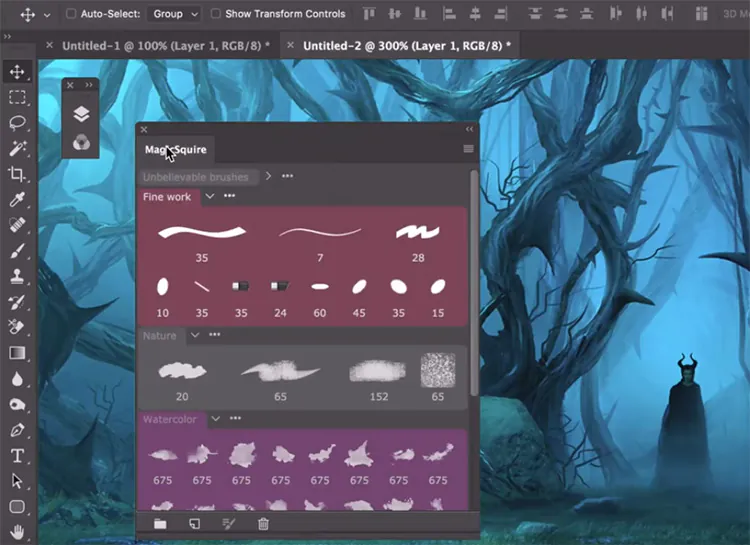Expand the Unbelievable brushes group arrow
This screenshot has height=545, width=750.
tap(268, 176)
